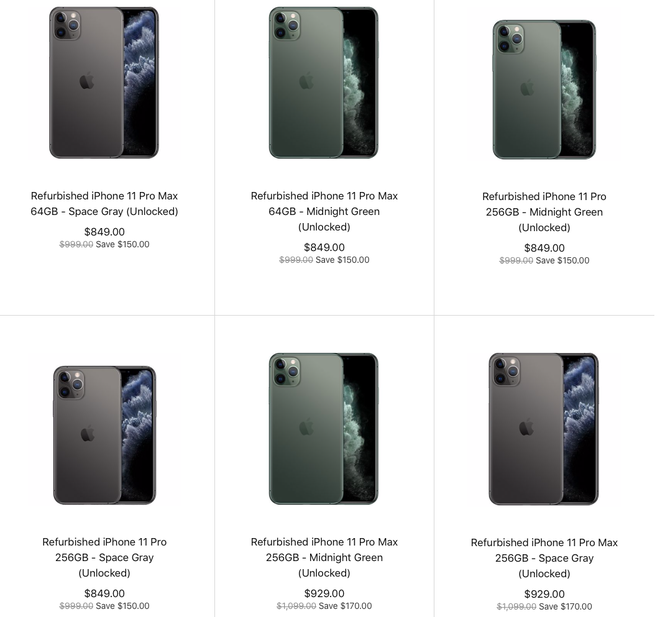Viewport: 660px width, 617px height.
Task: Click the $849.00 price under Pro Max Space Gray 64GB
Action: (104, 232)
